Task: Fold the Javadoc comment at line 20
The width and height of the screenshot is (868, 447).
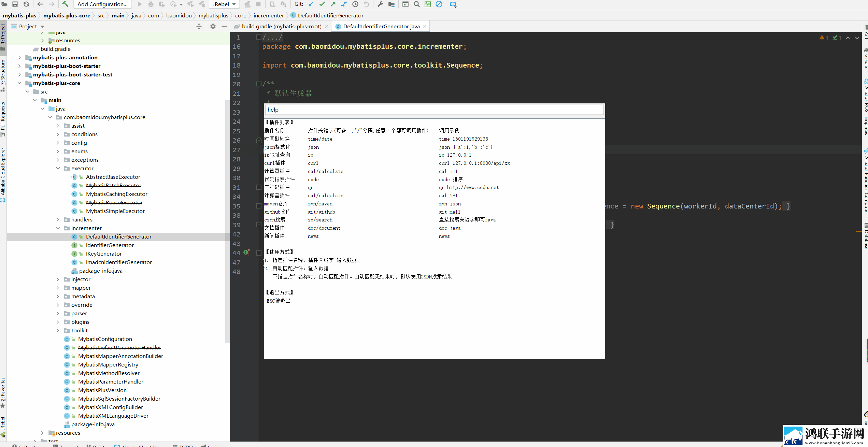Action: (259, 84)
